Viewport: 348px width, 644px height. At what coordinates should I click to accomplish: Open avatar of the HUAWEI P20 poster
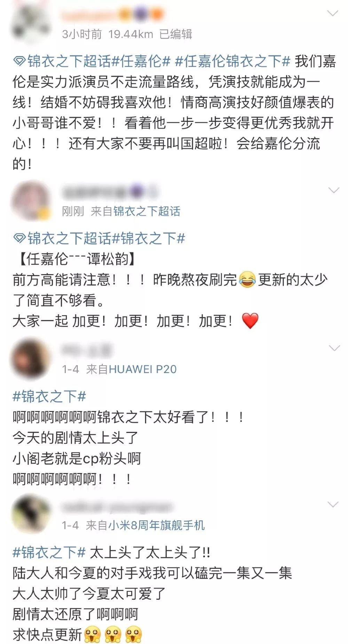[x=31, y=359]
